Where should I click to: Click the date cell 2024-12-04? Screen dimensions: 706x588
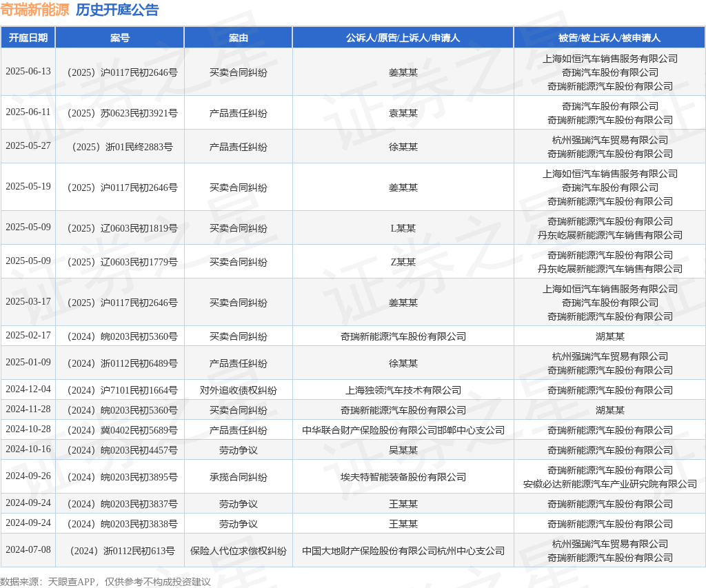pos(28,389)
